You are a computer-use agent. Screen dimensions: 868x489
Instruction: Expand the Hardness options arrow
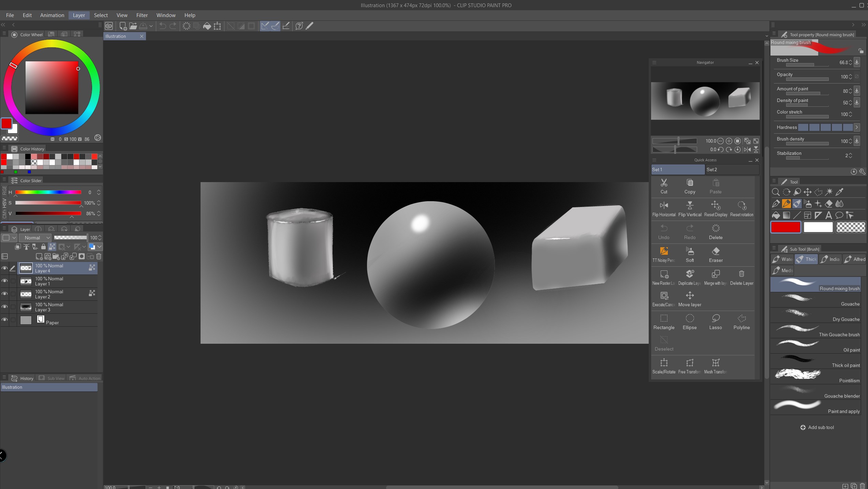[x=856, y=127]
